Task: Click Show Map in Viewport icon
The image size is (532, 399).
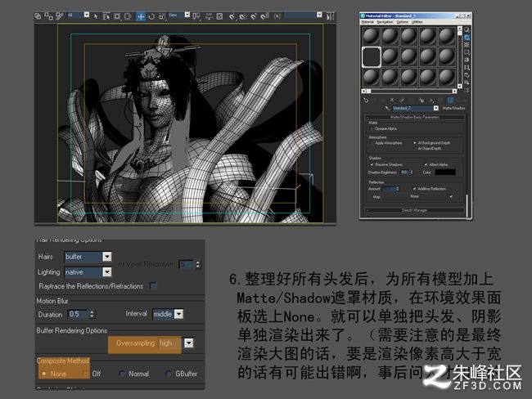Action: click(450, 101)
